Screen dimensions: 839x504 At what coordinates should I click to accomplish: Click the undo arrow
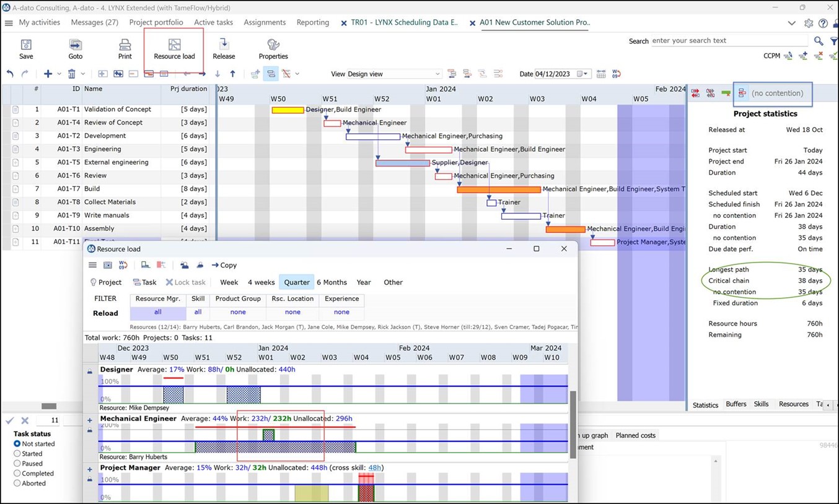pos(10,74)
